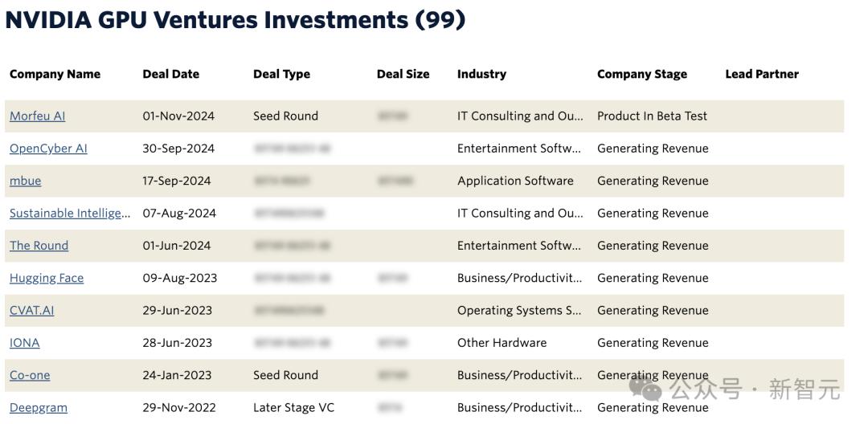Viewport: 868px width, 424px height.
Task: Open the Deepgram company link
Action: click(x=39, y=407)
